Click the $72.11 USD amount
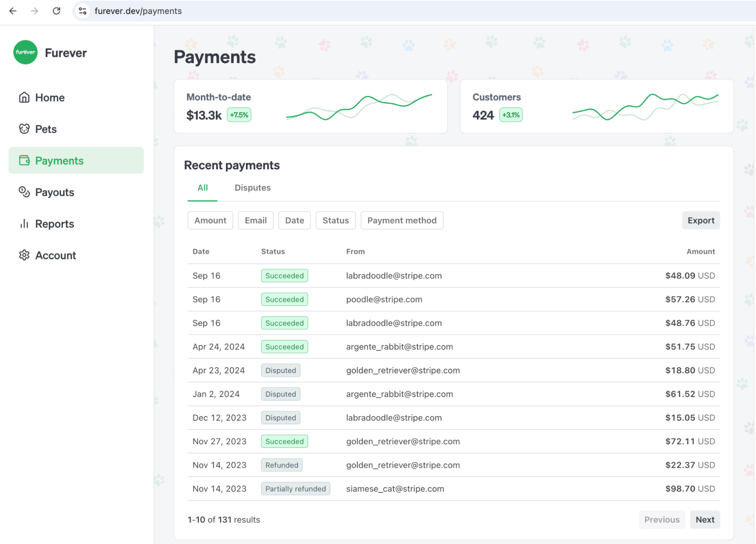This screenshot has width=756, height=544. [x=690, y=441]
